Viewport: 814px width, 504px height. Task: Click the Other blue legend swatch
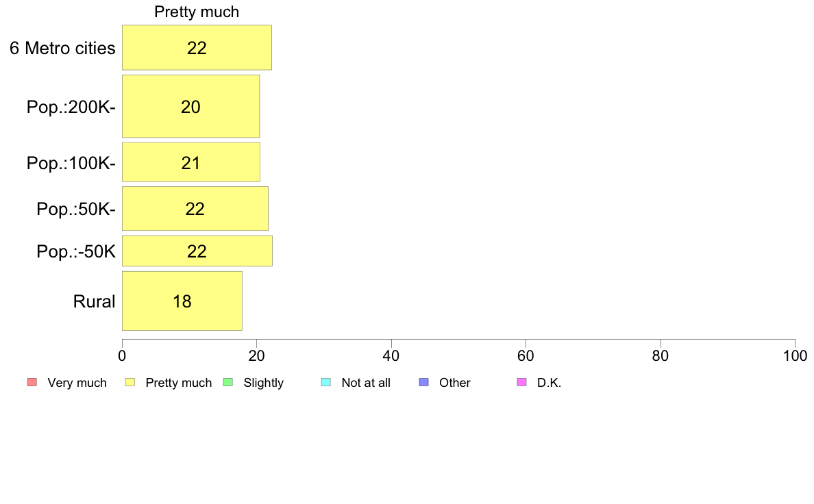coord(424,383)
